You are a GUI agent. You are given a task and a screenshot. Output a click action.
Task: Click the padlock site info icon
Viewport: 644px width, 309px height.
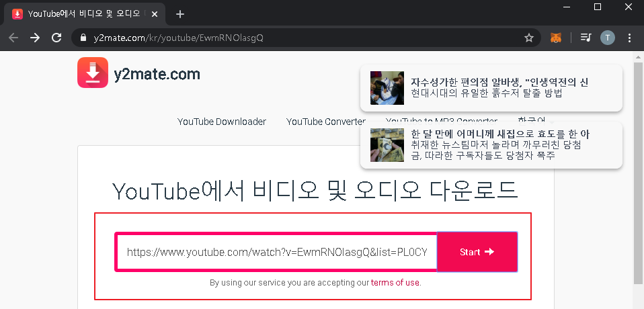click(84, 38)
